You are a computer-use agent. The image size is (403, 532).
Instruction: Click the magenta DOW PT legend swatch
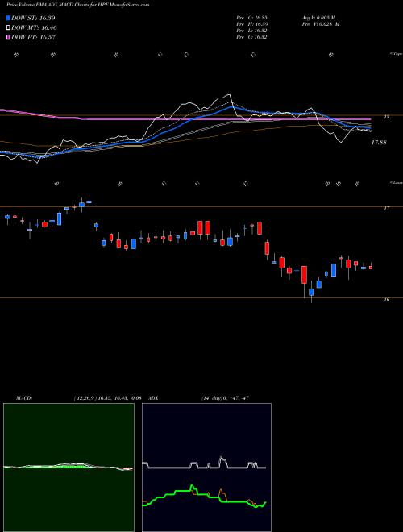coord(9,37)
